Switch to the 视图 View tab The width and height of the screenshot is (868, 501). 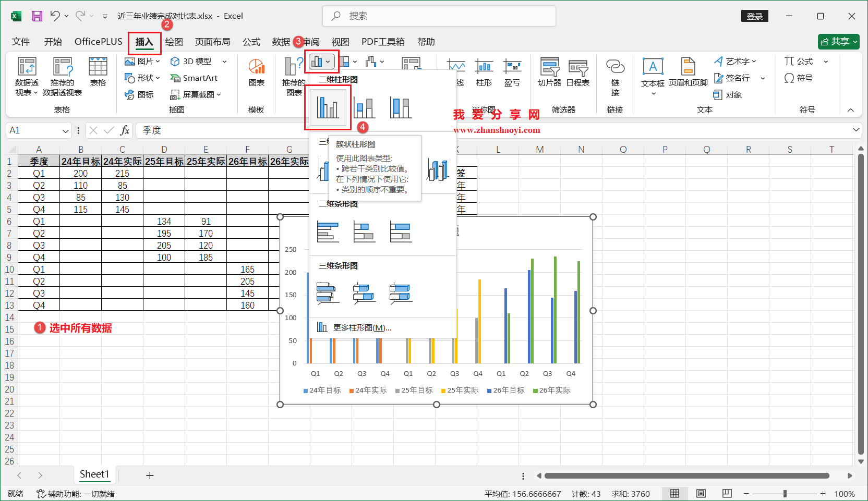pyautogui.click(x=340, y=42)
